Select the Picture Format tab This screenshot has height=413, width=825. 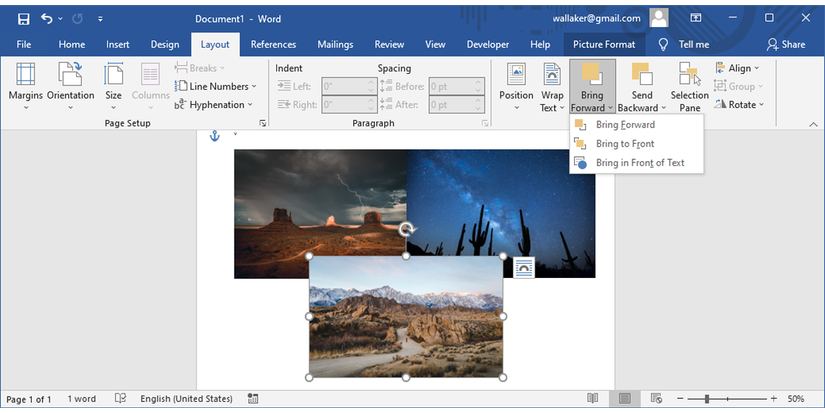[604, 45]
